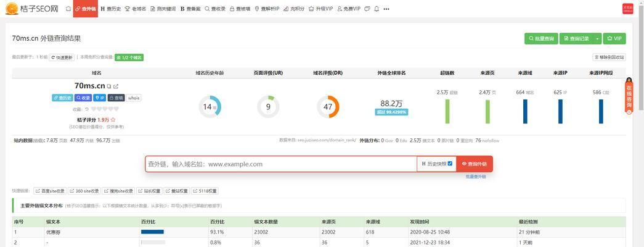The width and height of the screenshot is (644, 247).
Task: Click the blue IP button under 70ms.cn
Action: (99, 98)
